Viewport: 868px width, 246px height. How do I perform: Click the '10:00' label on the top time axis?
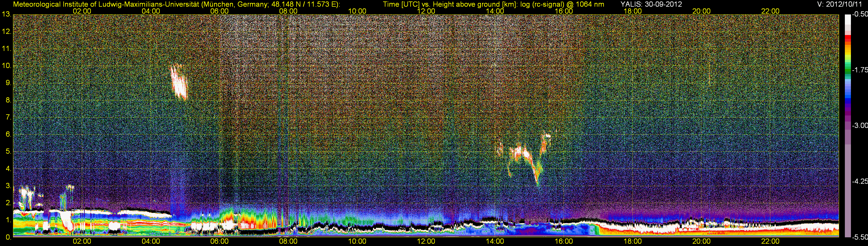point(357,11)
